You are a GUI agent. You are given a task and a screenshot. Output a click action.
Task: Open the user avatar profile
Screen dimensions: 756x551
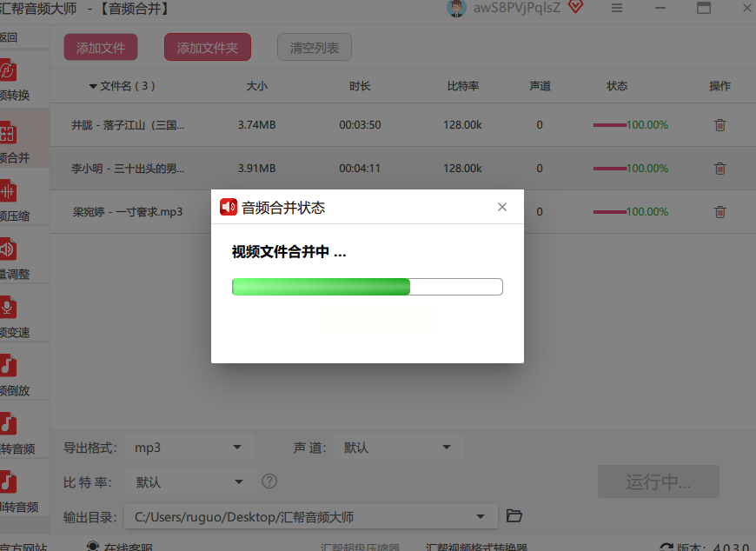click(456, 8)
